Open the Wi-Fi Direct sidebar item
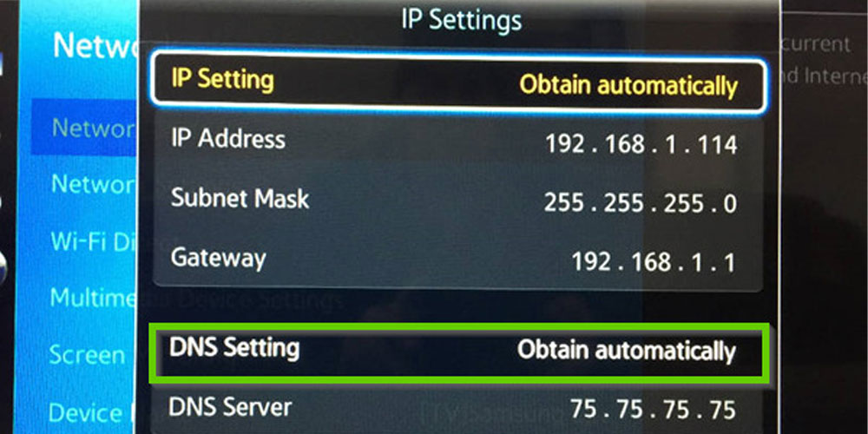The image size is (868, 434). 93,241
